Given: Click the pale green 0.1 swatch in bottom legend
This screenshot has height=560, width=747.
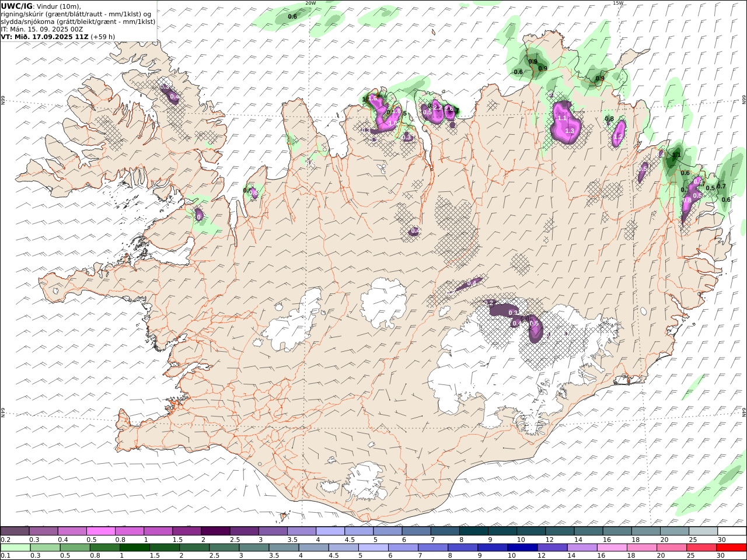Looking at the screenshot, I should (x=16, y=548).
